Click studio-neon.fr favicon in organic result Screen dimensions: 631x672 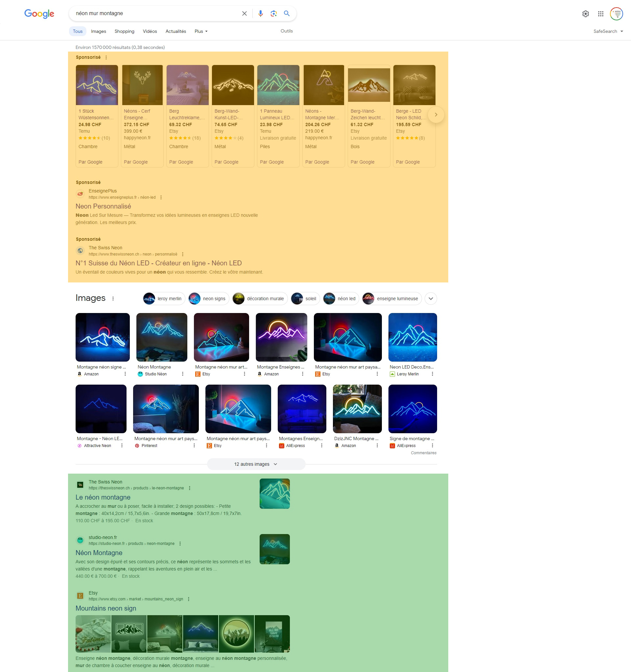pyautogui.click(x=80, y=540)
